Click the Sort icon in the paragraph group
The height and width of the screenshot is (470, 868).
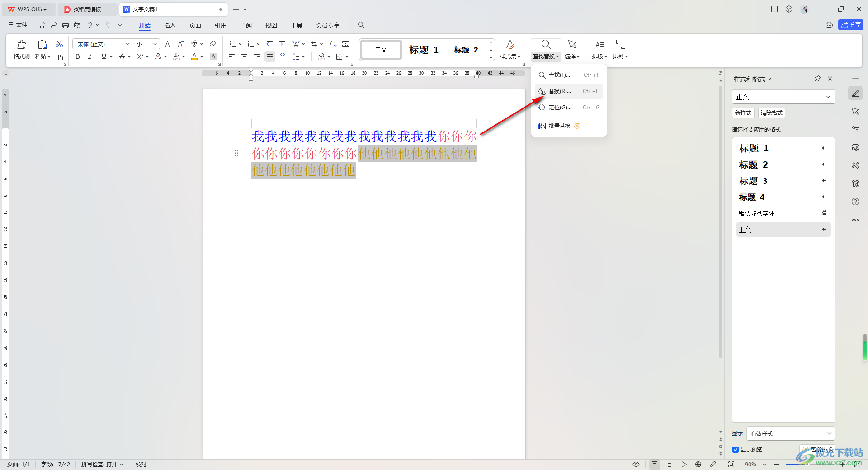(x=333, y=44)
